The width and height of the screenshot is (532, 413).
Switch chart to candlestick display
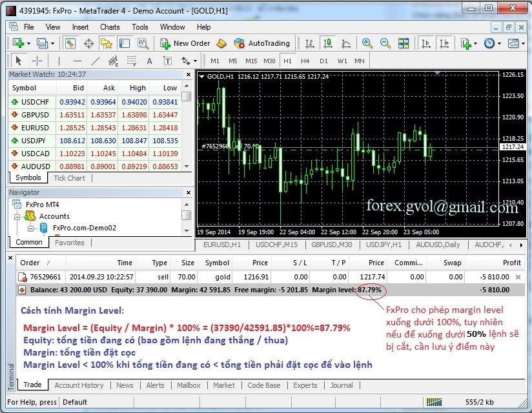click(x=328, y=43)
